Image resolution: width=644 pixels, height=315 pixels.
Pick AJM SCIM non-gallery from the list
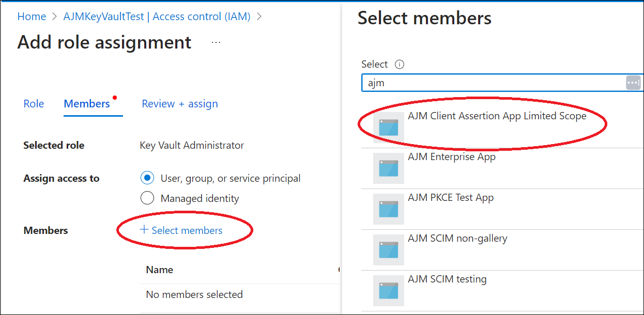click(x=457, y=239)
